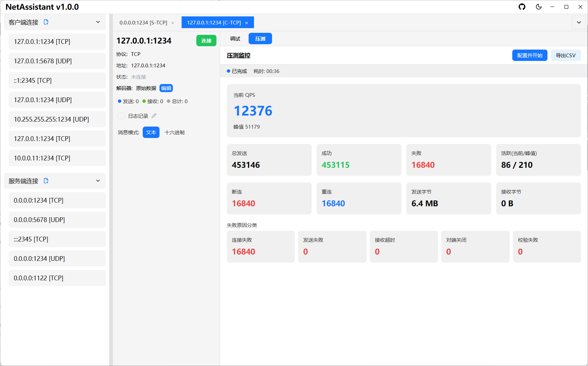Open server connection 0.0.0.0:1122 [TCP]
This screenshot has height=366, width=588.
(x=57, y=278)
